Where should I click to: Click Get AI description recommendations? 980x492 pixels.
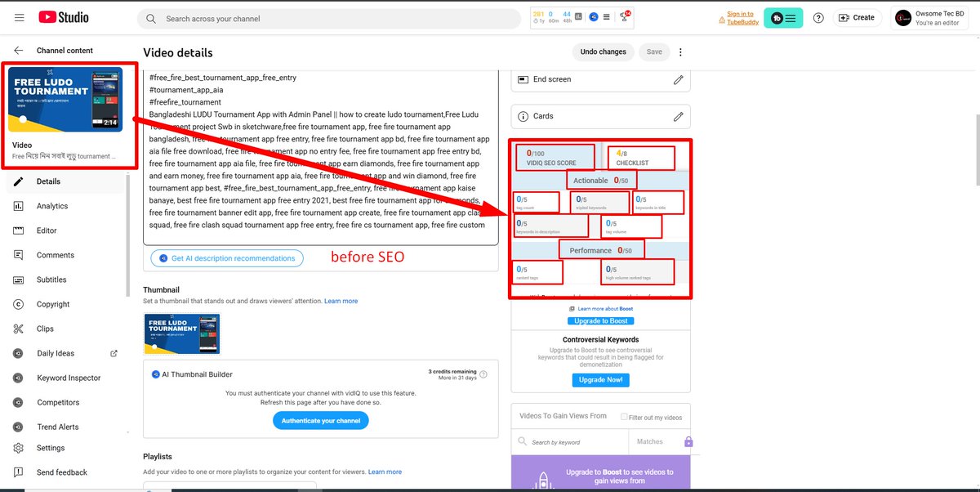227,258
